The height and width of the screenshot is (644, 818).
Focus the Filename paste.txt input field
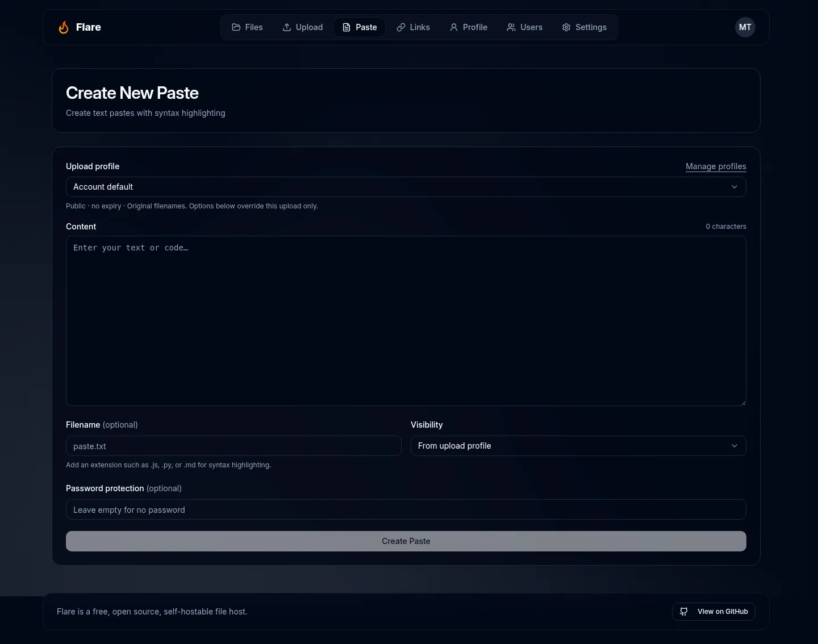tap(233, 446)
